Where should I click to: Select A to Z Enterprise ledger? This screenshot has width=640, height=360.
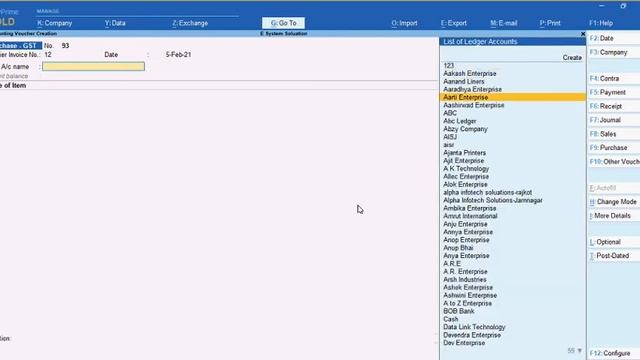pos(467,304)
